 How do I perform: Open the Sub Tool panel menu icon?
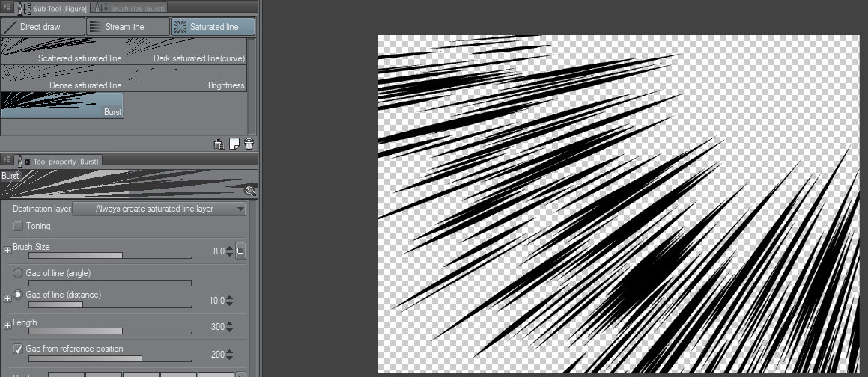point(7,8)
